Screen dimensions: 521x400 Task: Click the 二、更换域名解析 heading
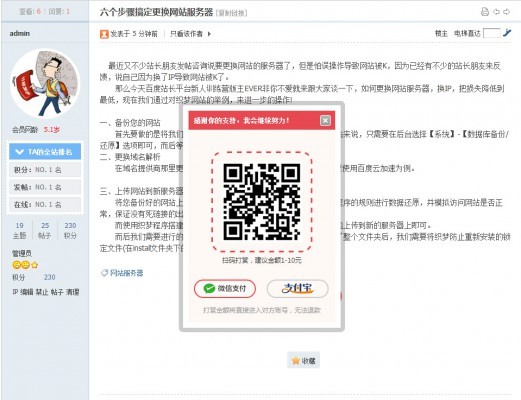(130, 157)
